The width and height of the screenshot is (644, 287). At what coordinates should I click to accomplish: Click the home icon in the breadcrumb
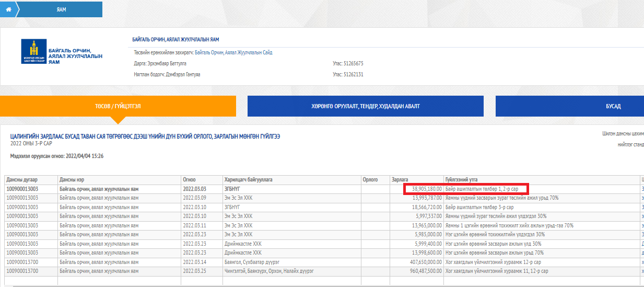tap(8, 9)
